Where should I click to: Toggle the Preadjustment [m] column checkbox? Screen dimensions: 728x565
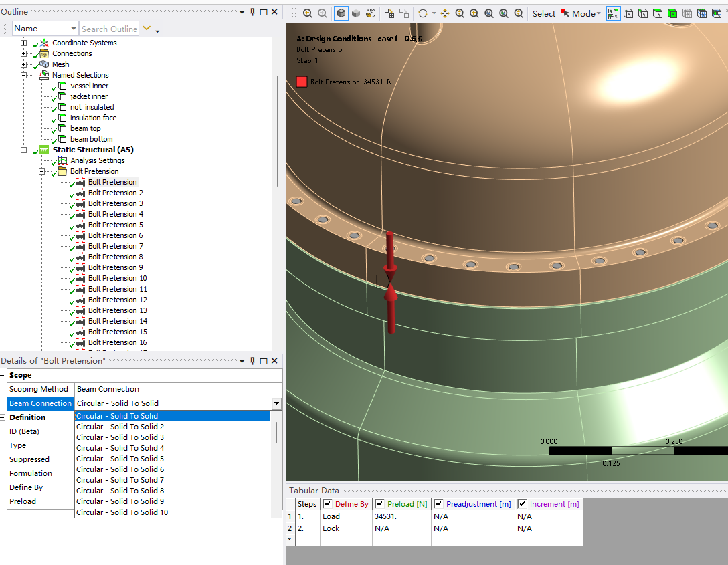coord(438,503)
